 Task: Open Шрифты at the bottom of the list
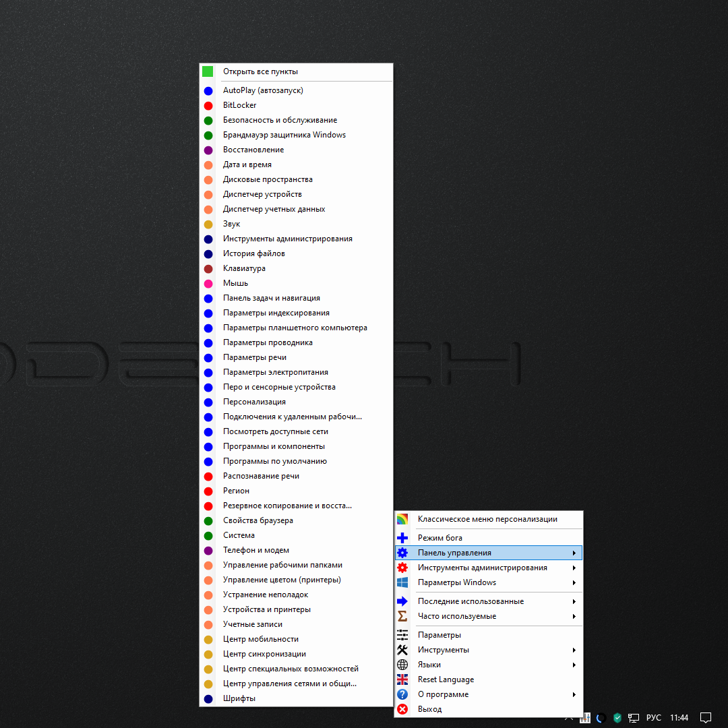[x=239, y=698]
